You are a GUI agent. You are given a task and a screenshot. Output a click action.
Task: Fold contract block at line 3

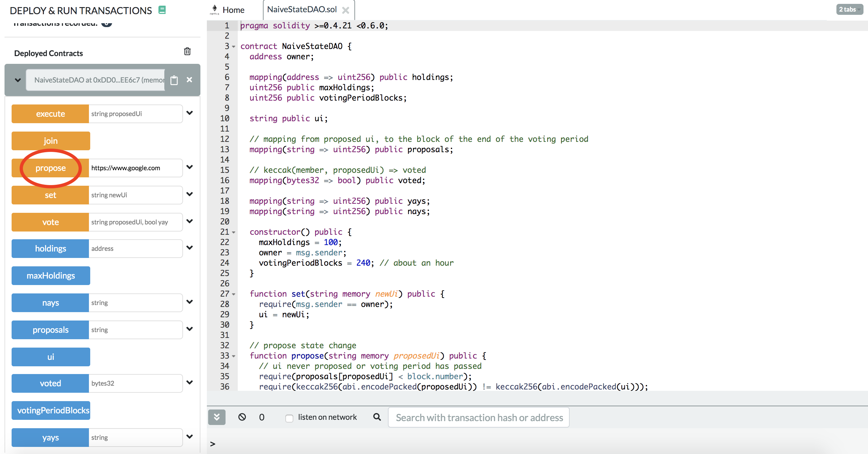coord(234,46)
